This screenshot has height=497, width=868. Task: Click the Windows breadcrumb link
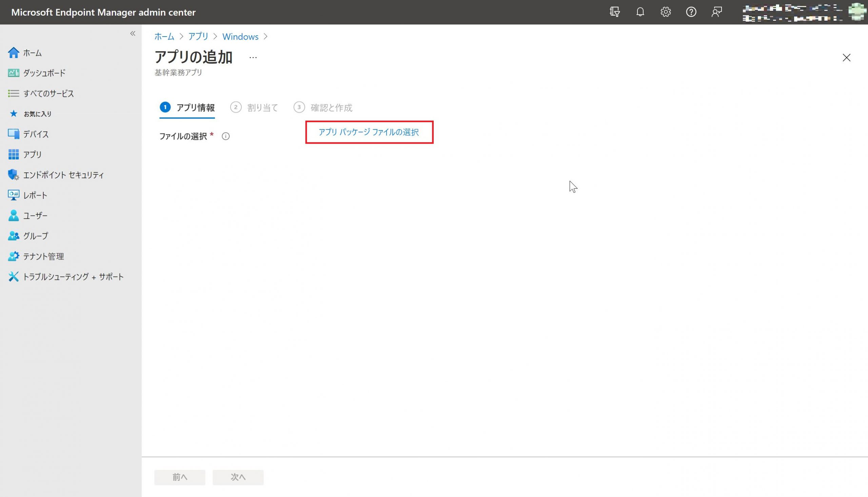[x=240, y=37]
